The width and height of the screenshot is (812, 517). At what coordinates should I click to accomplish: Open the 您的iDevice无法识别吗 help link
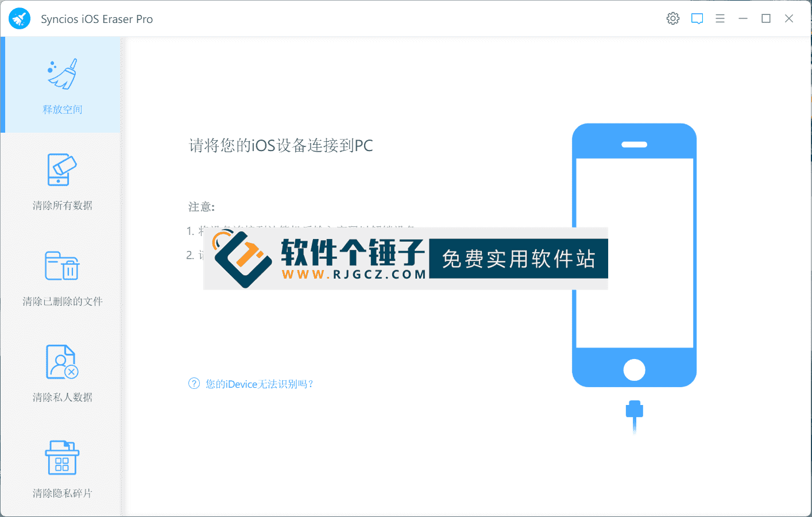point(258,384)
